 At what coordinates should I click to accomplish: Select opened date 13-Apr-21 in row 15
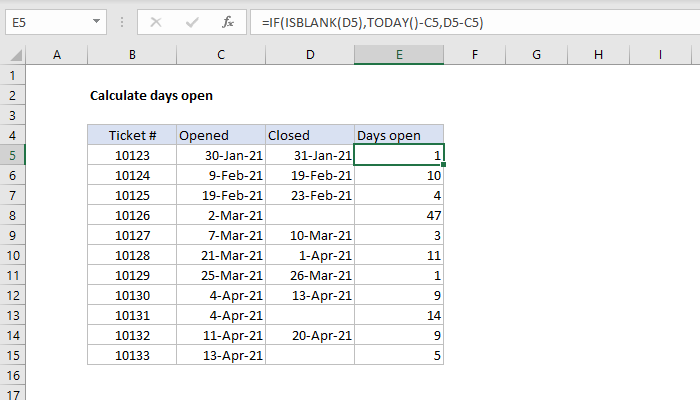click(x=221, y=355)
